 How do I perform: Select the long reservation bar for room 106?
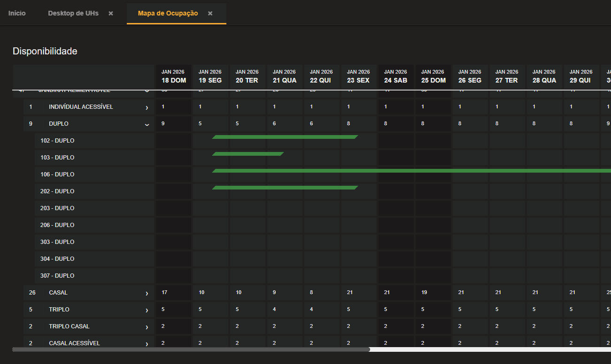(411, 171)
